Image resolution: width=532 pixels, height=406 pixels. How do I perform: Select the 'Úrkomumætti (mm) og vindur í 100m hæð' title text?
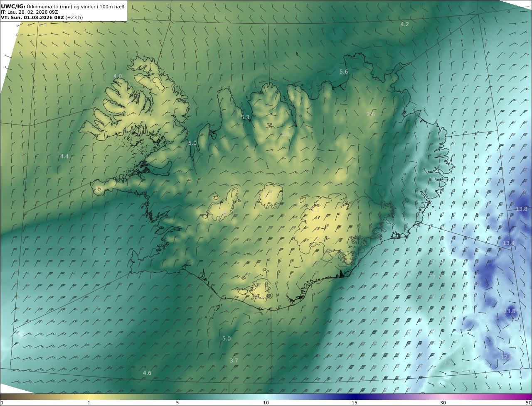click(76, 6)
